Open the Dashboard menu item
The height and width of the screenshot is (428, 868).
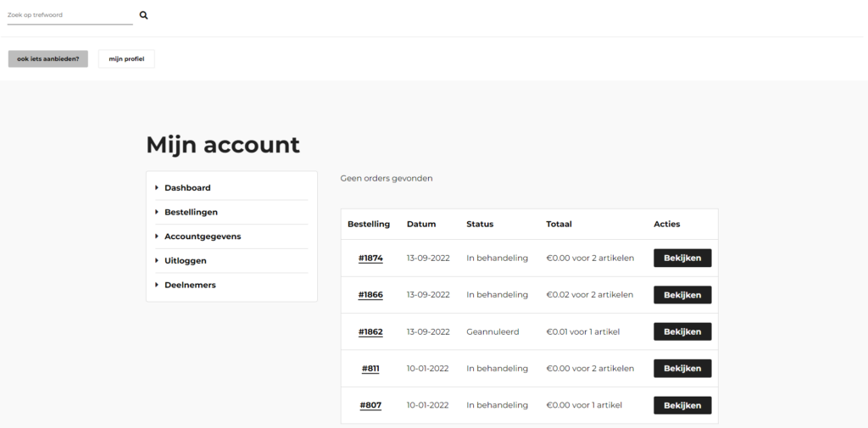(187, 187)
